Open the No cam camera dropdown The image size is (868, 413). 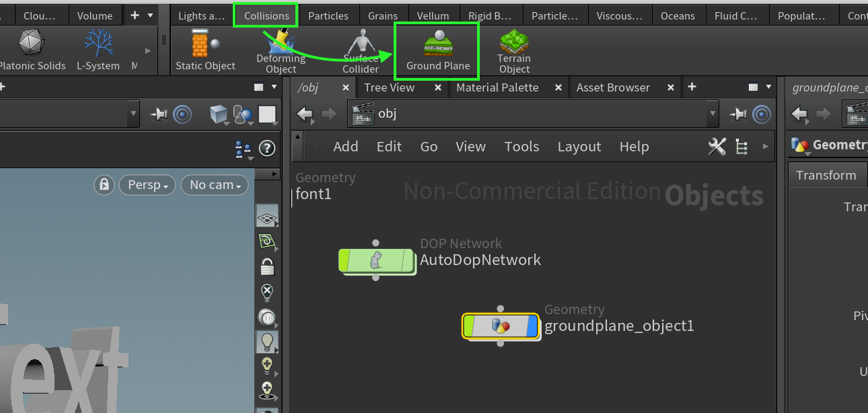[x=215, y=185]
